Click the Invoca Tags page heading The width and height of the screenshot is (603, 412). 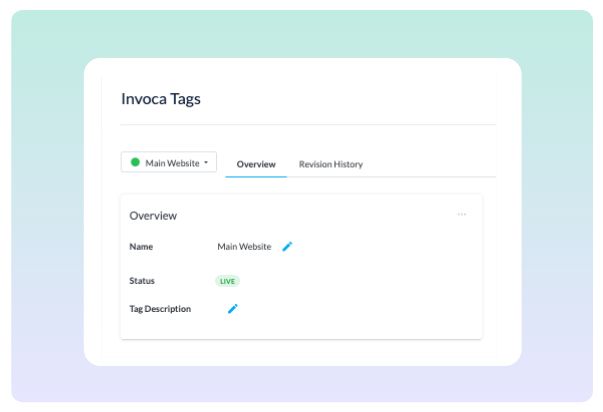(161, 99)
